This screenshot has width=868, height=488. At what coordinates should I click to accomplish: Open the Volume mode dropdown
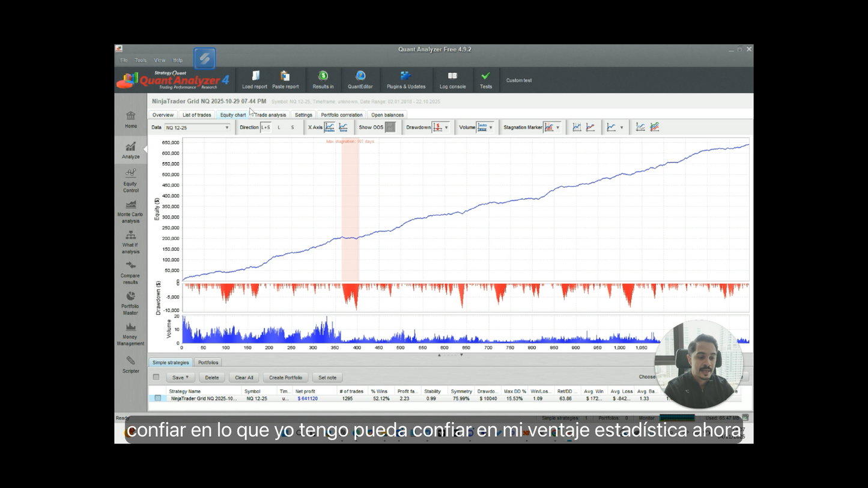[x=485, y=127]
